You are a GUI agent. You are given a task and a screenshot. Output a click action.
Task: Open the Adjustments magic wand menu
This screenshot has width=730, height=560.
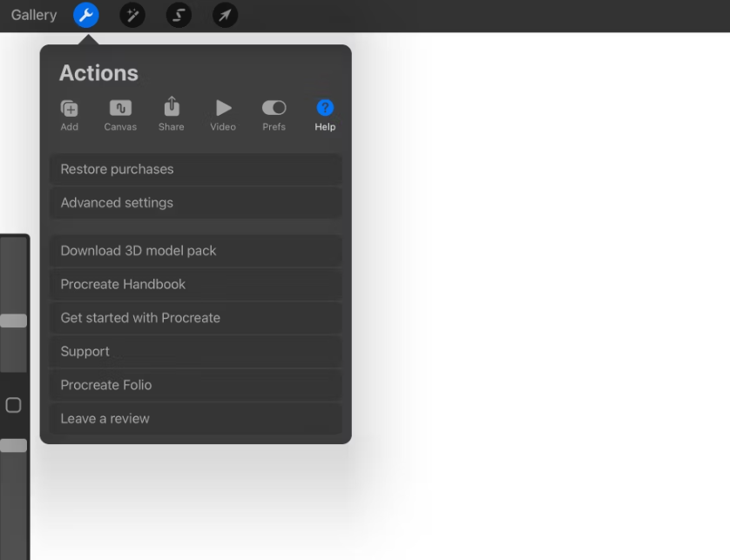(132, 15)
